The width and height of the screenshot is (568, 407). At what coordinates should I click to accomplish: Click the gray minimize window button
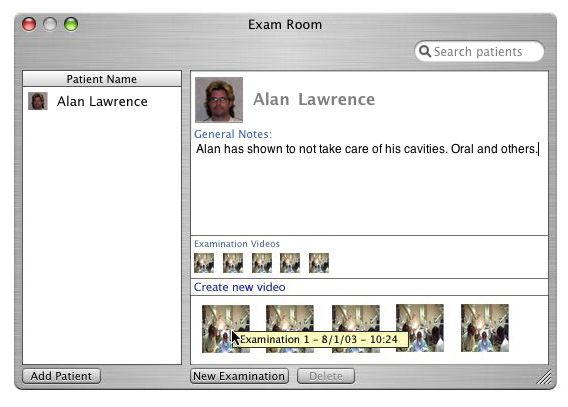[x=50, y=24]
